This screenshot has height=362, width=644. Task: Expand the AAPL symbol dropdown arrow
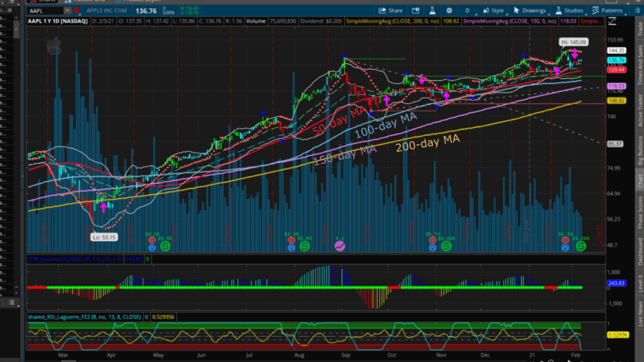(67, 11)
